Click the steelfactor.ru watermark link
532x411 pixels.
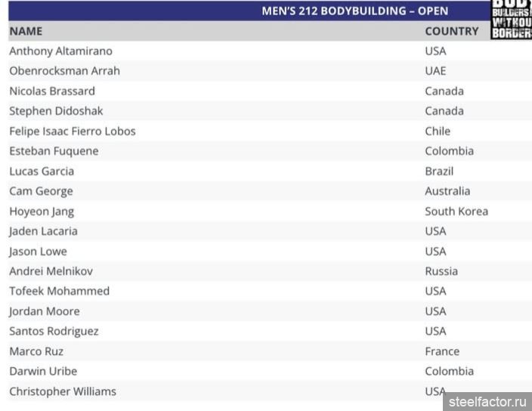(489, 402)
